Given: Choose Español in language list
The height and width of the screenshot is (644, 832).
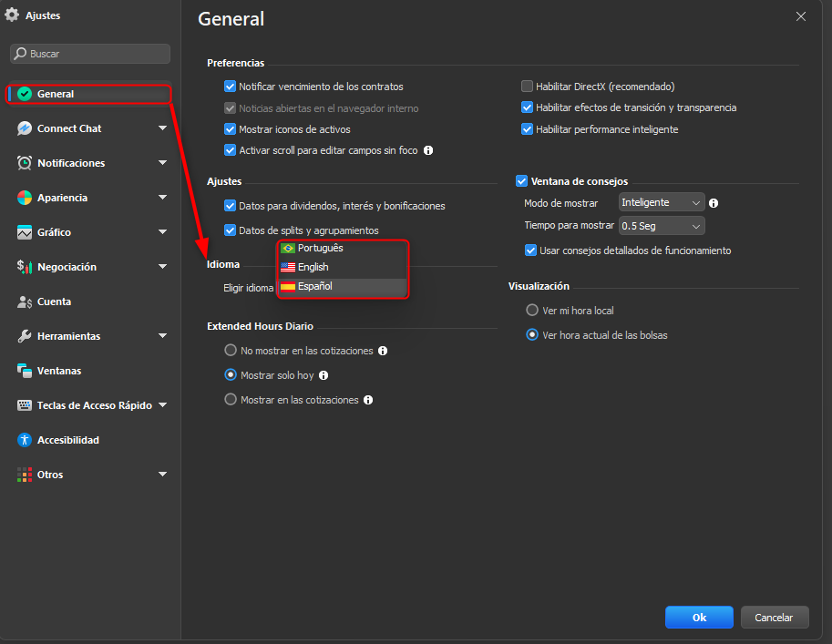Looking at the screenshot, I should click(x=343, y=287).
